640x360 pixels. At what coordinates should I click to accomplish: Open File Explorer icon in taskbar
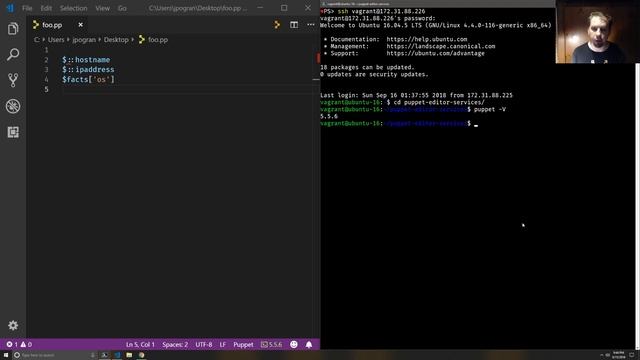(129, 355)
